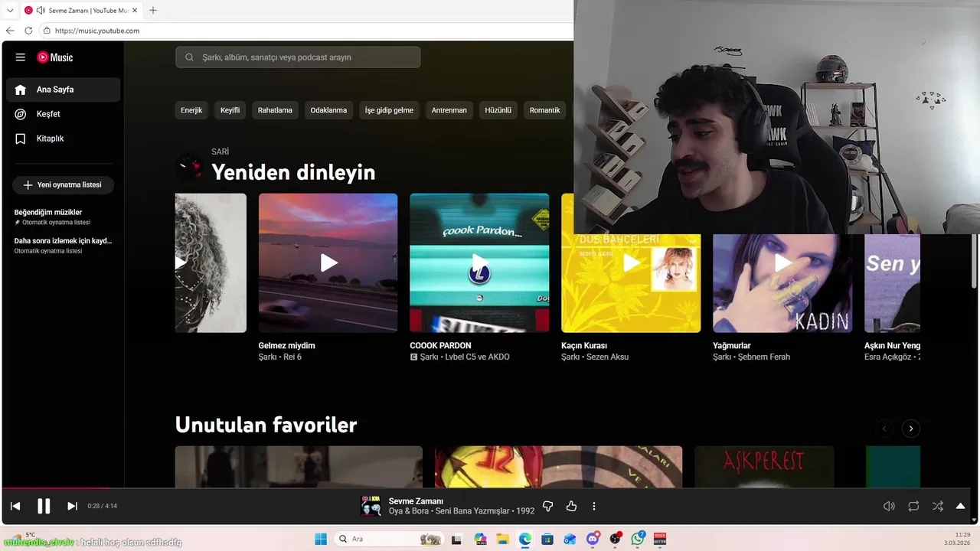Open artist link Şebnem Ferah

[763, 357]
